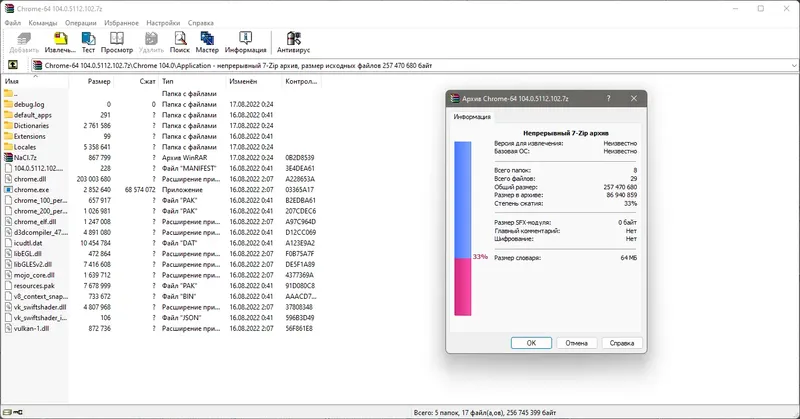800x419 pixels.
Task: Click the Locales folder icon
Action: 8,147
